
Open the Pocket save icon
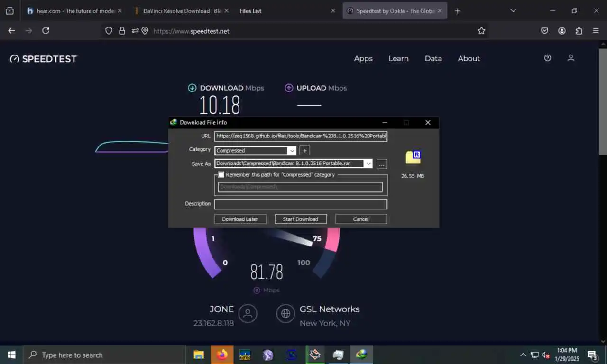(x=545, y=31)
